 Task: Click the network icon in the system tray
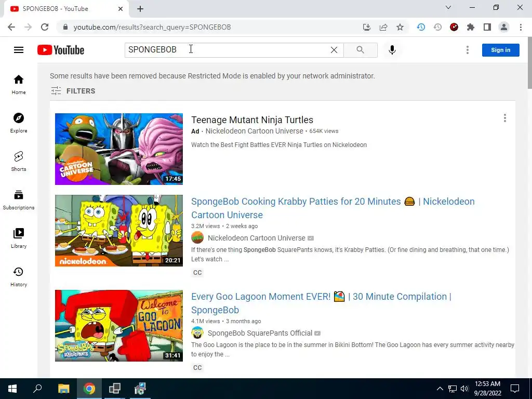pyautogui.click(x=453, y=389)
